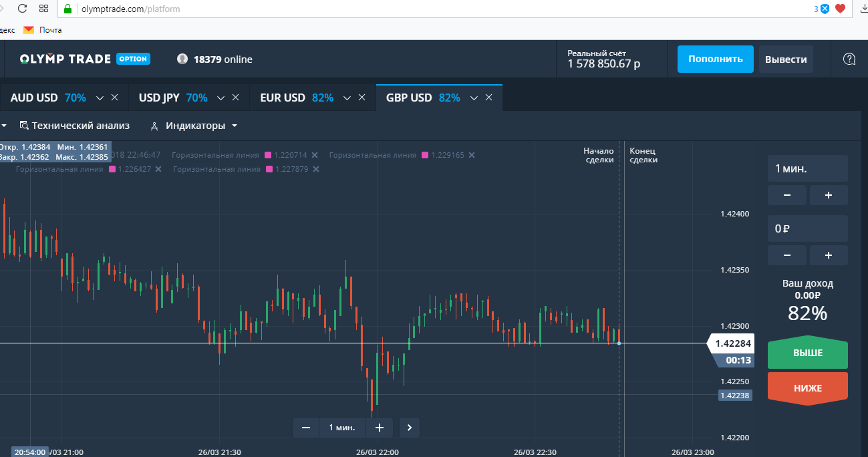This screenshot has height=457, width=868.
Task: Reload the page in the browser
Action: pyautogui.click(x=22, y=9)
